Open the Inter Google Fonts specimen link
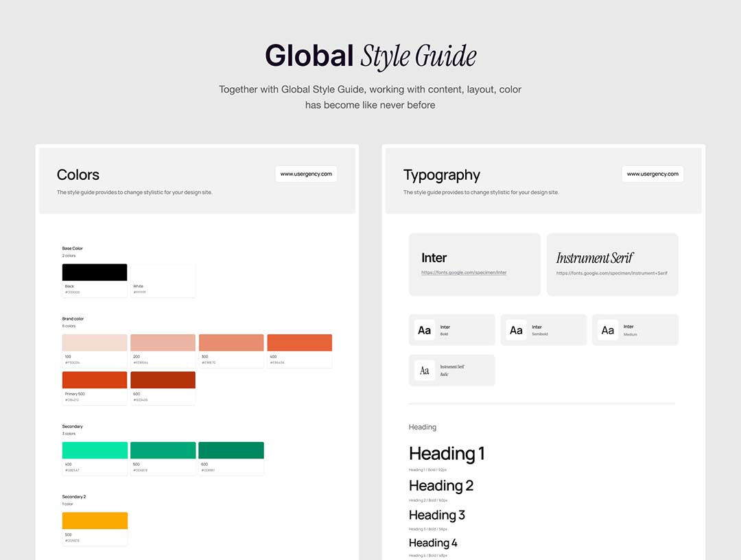Screen dimensions: 741x560 [464, 273]
